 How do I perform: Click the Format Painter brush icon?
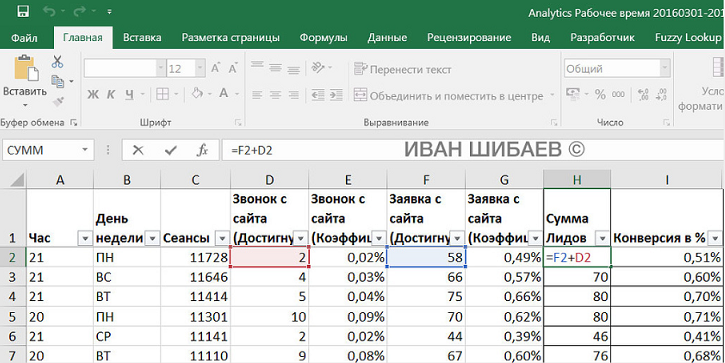click(58, 102)
